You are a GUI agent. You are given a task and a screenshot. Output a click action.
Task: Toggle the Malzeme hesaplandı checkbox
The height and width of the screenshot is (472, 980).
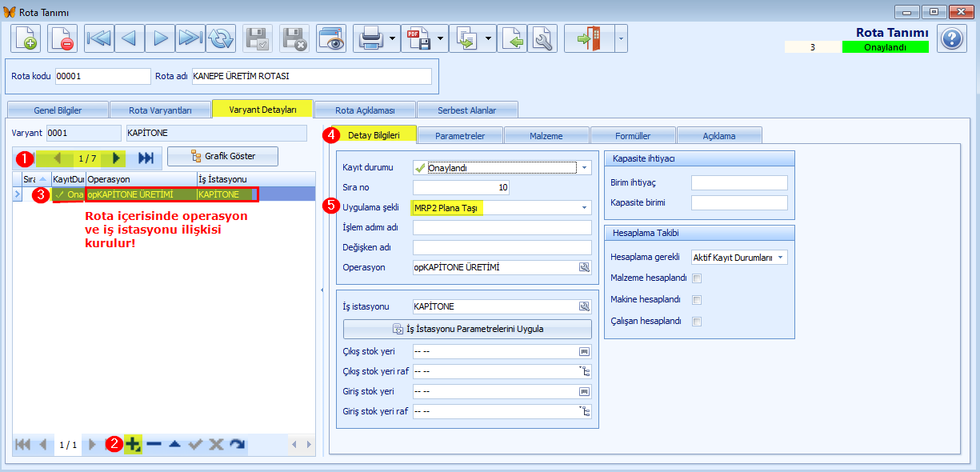697,278
